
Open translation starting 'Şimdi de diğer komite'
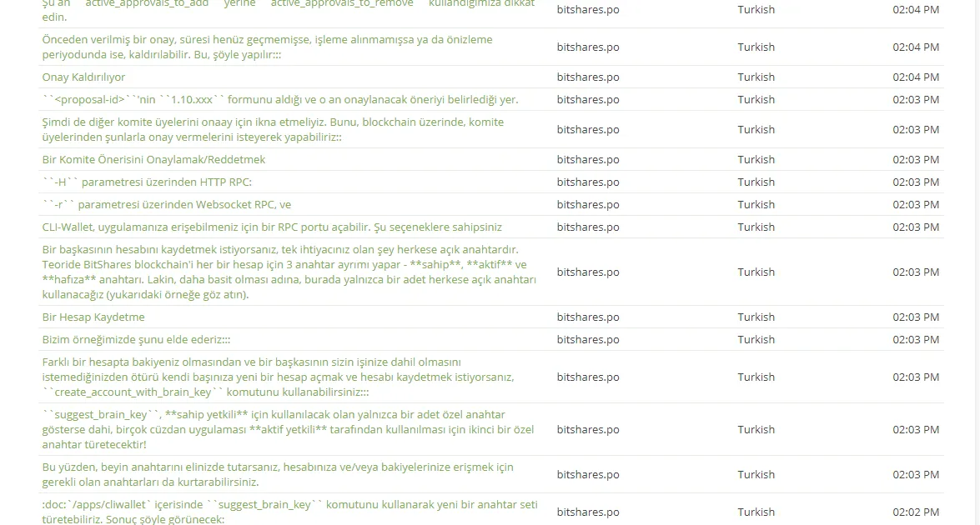pos(273,129)
